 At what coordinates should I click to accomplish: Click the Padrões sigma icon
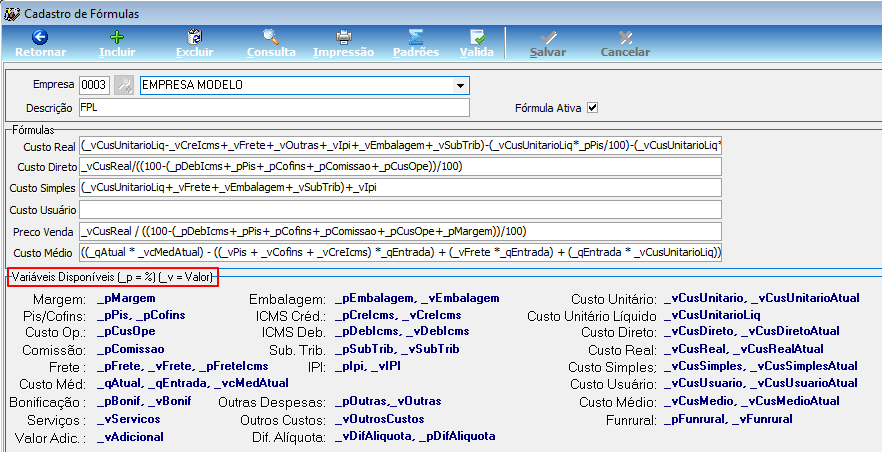(x=416, y=37)
